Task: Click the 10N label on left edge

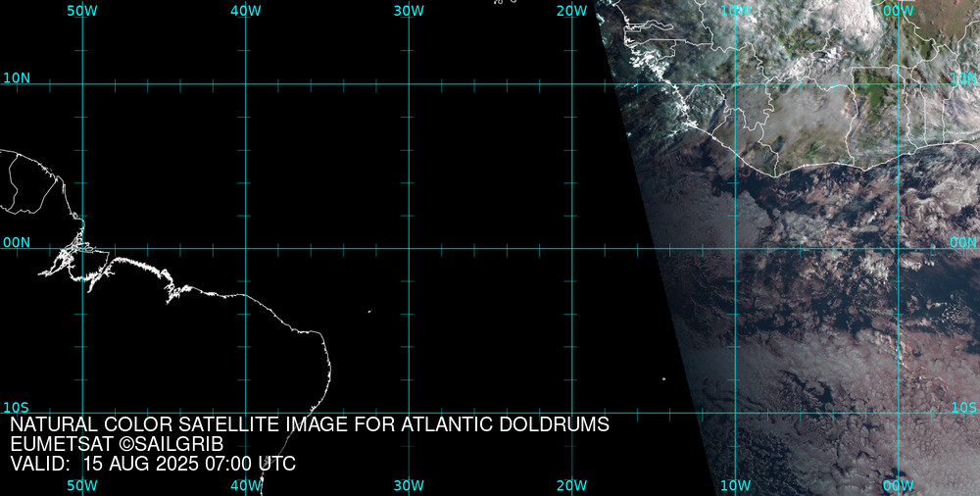Action: pyautogui.click(x=17, y=78)
